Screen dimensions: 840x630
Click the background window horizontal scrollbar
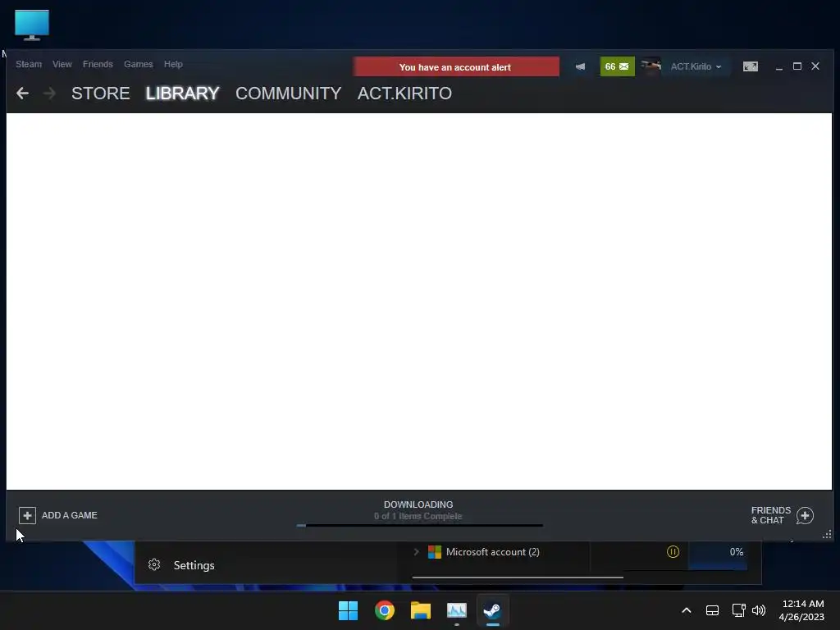(x=518, y=577)
